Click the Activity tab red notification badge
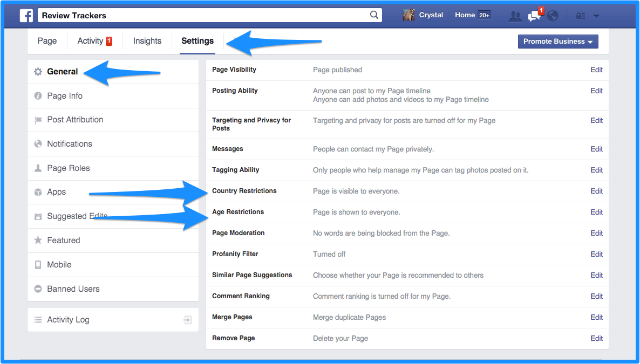The height and width of the screenshot is (364, 640). tap(109, 41)
